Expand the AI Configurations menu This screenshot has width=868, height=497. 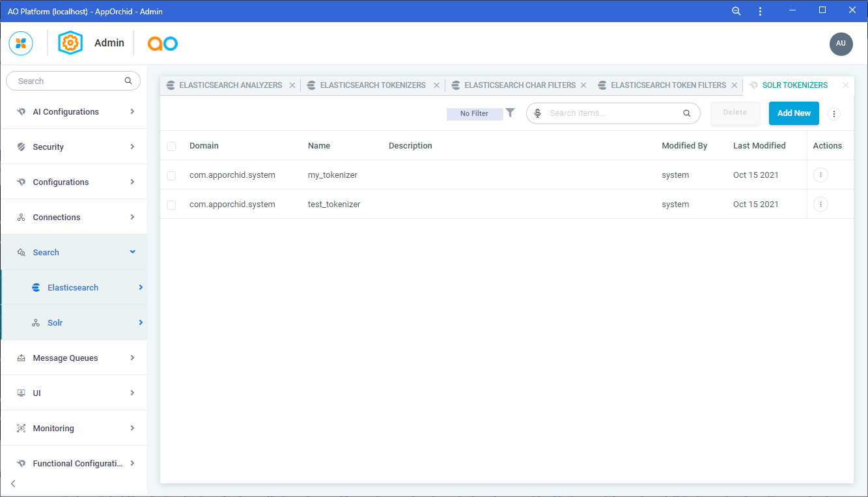pos(73,112)
